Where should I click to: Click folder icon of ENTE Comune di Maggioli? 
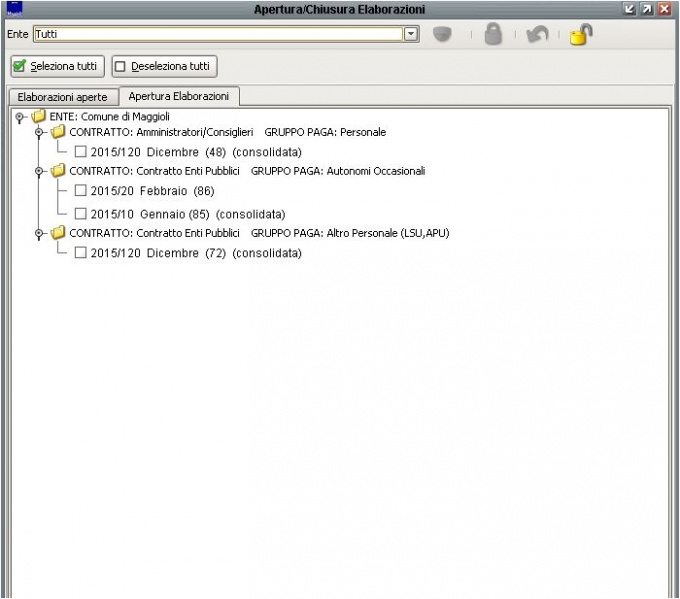(39, 116)
